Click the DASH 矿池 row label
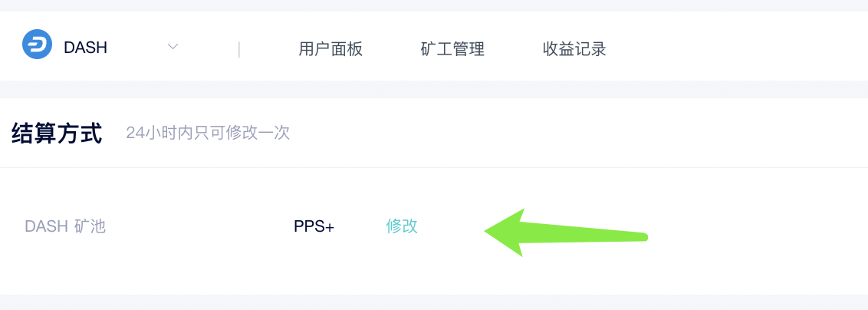 (x=65, y=226)
